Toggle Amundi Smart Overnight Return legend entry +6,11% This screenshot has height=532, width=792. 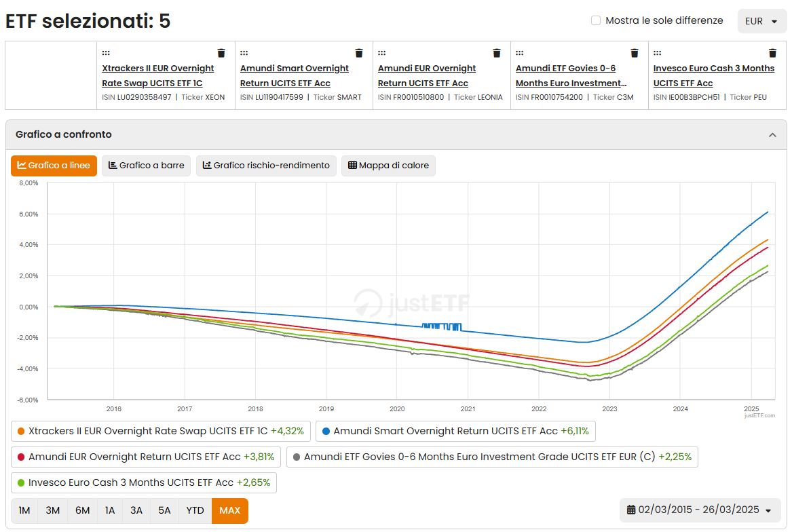pyautogui.click(x=455, y=432)
